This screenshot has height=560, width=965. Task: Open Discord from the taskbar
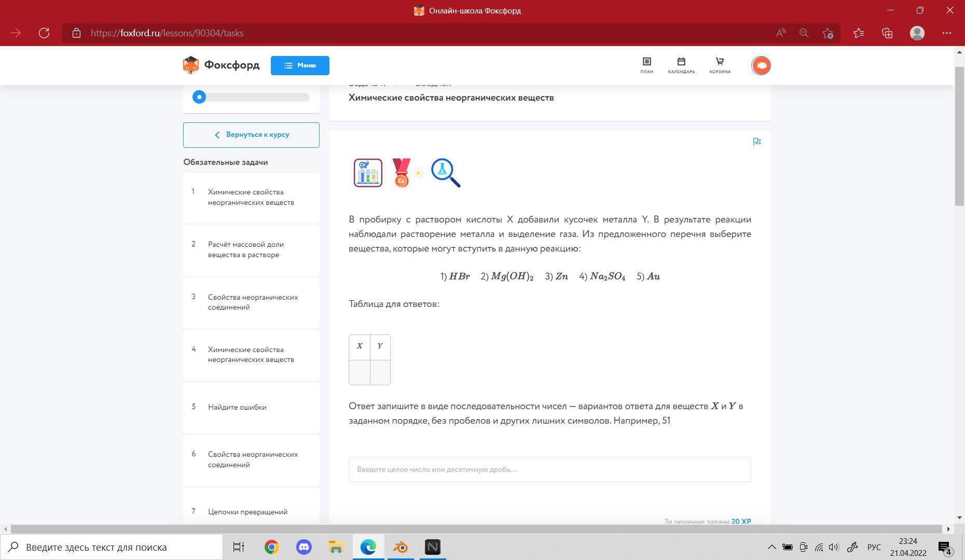click(x=304, y=547)
